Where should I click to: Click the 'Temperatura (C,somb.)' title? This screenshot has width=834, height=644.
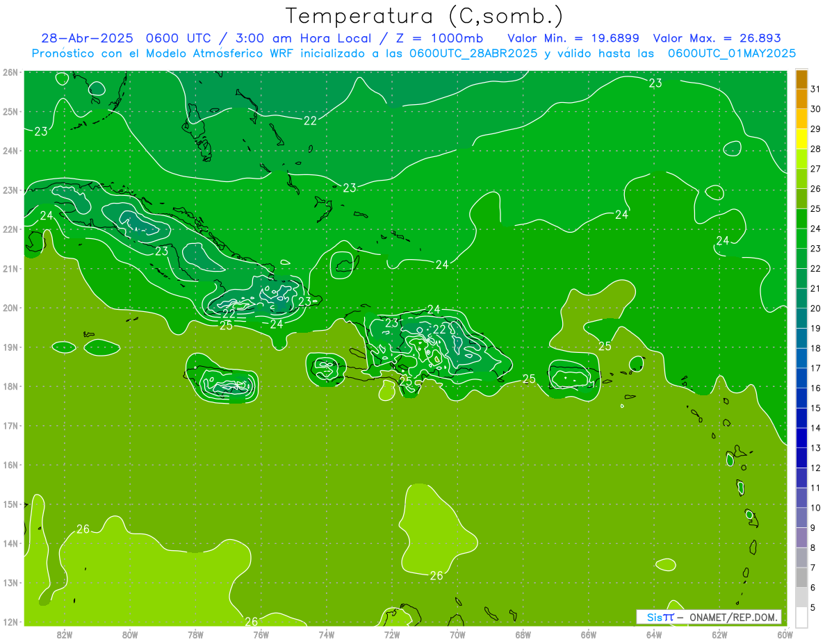(x=425, y=17)
